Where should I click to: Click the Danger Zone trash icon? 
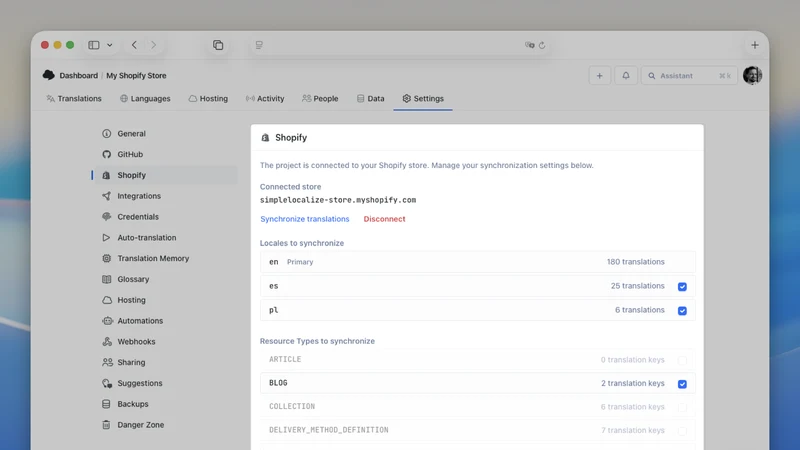point(106,424)
